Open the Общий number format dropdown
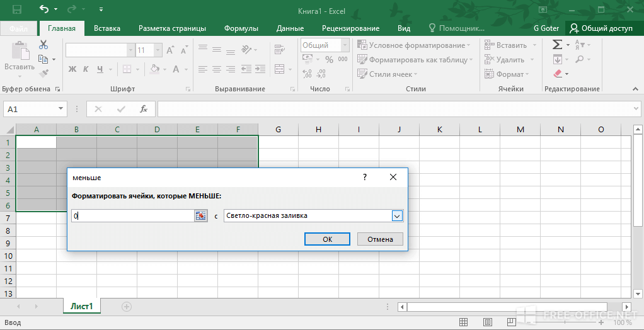Viewport: 644px width, 330px height. pyautogui.click(x=345, y=45)
